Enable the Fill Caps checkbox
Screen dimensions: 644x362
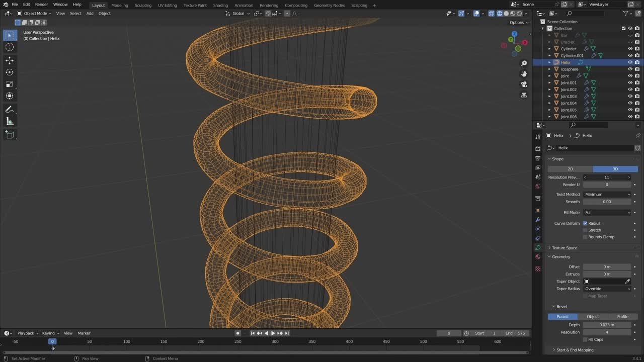(x=585, y=339)
